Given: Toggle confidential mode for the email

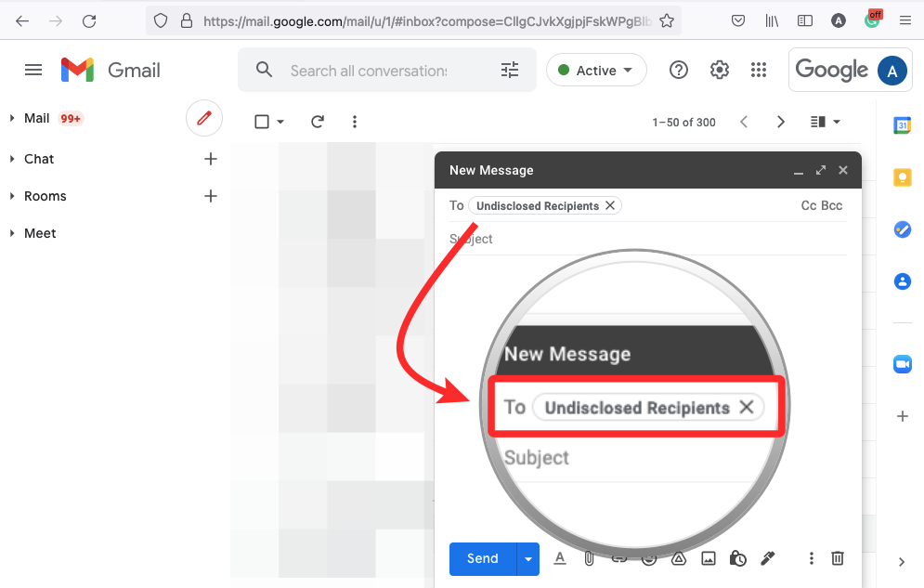Looking at the screenshot, I should point(737,558).
